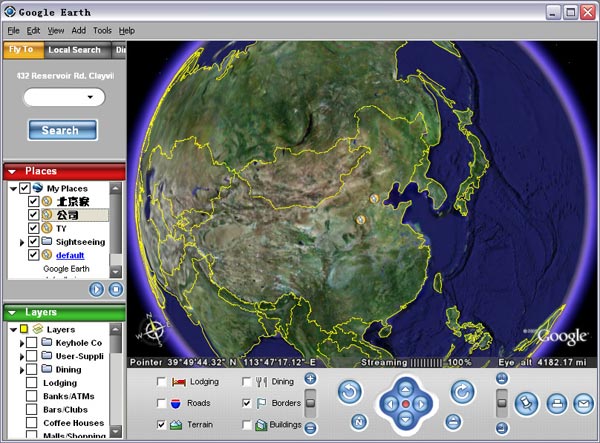
Task: Click Layers list scroll up arrow
Action: click(x=116, y=329)
